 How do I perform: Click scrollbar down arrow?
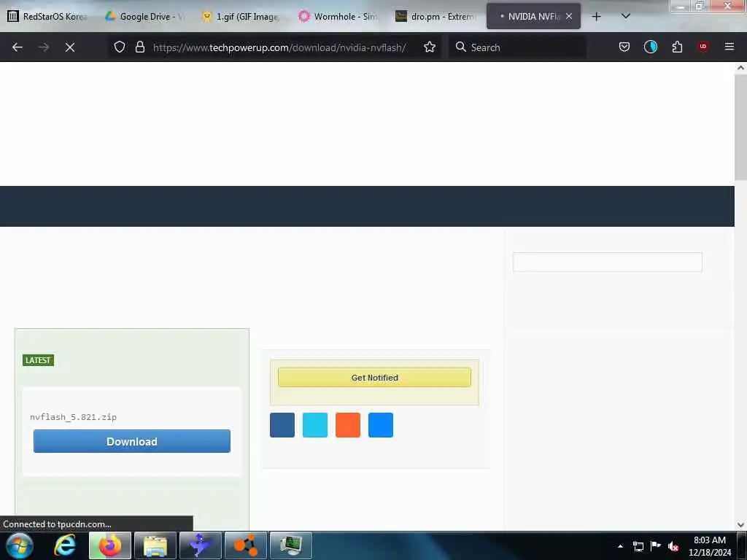pyautogui.click(x=741, y=525)
